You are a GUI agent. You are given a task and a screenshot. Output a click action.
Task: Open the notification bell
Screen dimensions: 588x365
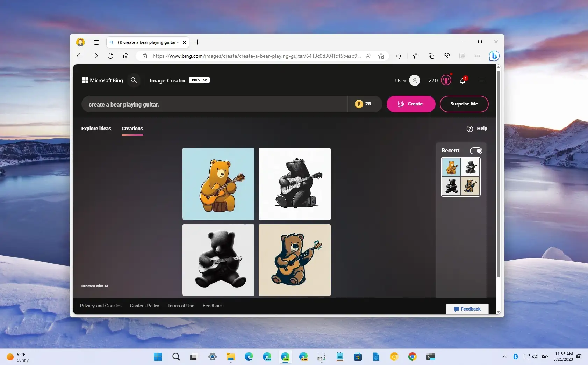pyautogui.click(x=462, y=81)
